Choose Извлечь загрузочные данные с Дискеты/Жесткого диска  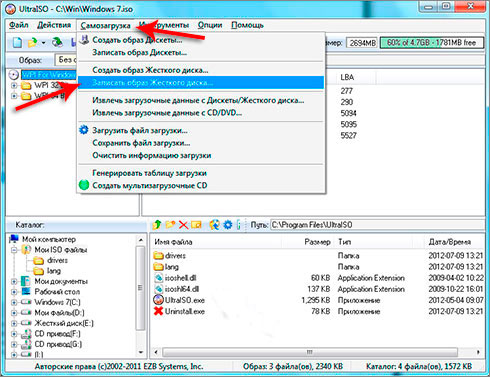pos(201,100)
